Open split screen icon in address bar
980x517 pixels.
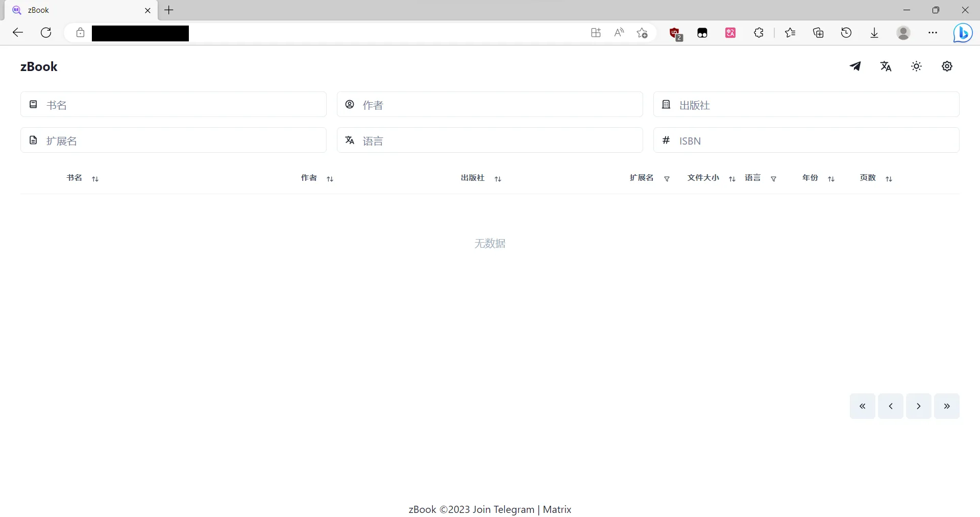[596, 33]
